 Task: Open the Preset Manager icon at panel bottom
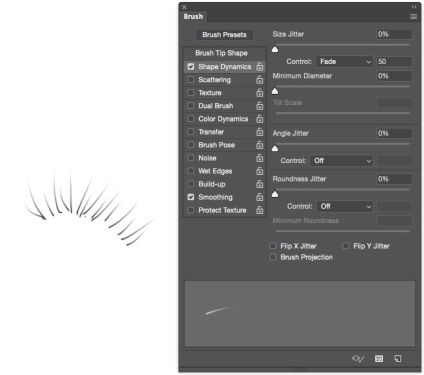pos(379,359)
